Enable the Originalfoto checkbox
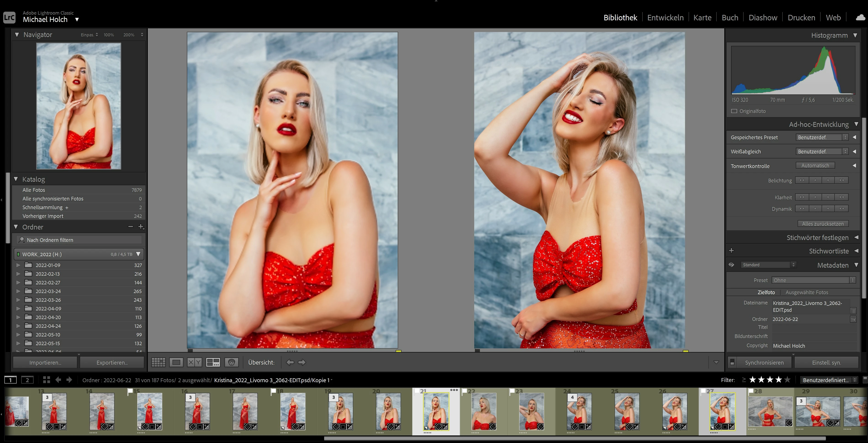868x443 pixels. [x=734, y=111]
